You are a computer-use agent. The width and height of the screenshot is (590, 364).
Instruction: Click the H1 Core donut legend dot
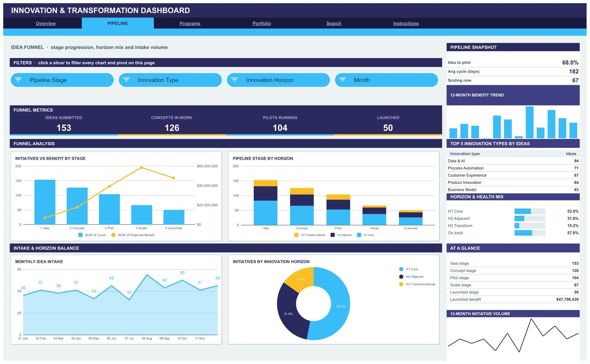(x=401, y=269)
